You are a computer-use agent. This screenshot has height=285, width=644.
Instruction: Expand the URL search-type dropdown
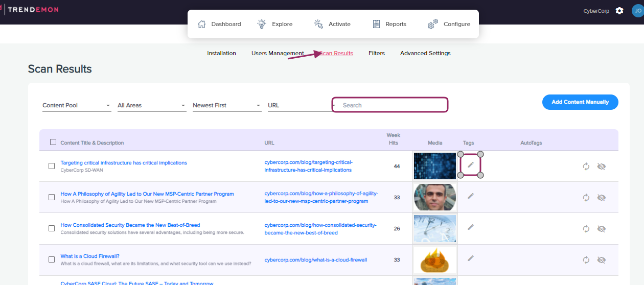tap(302, 105)
